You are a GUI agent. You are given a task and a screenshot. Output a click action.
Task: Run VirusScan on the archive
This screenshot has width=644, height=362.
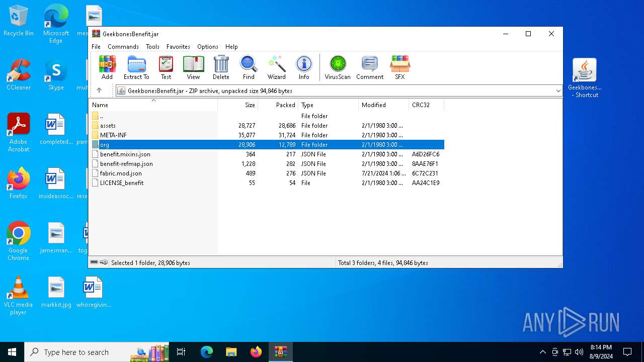click(x=338, y=67)
